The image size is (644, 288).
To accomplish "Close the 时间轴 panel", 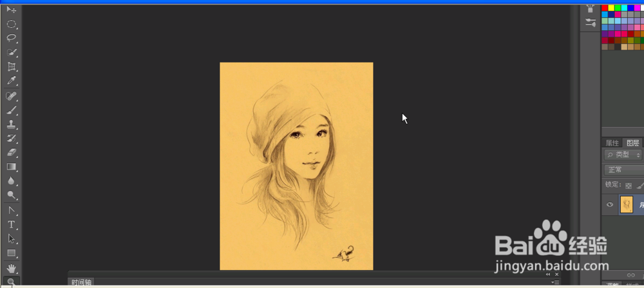I will pos(556,274).
